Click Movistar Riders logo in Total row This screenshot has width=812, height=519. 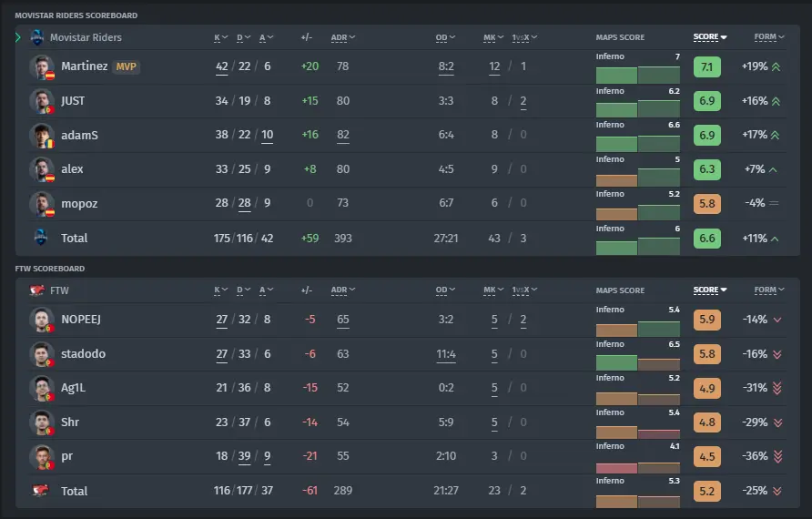click(40, 238)
